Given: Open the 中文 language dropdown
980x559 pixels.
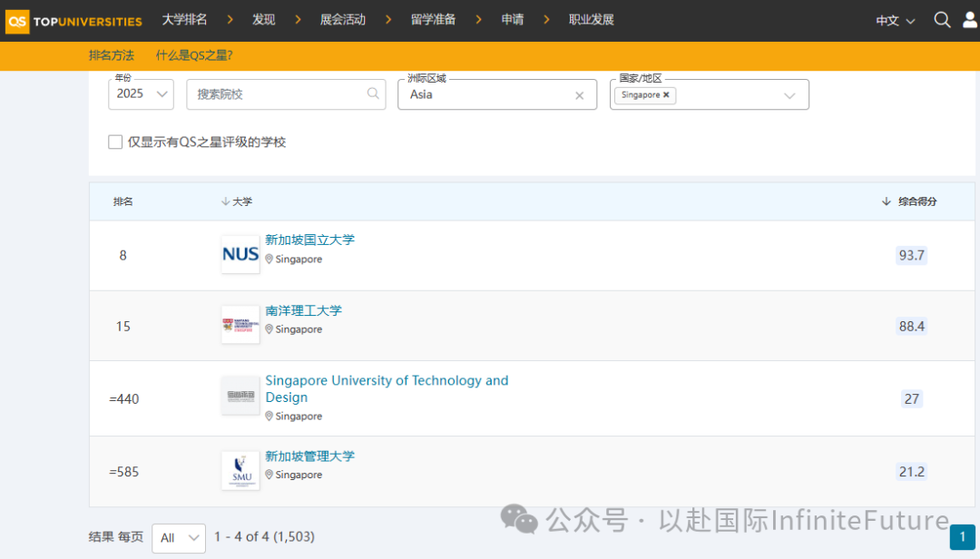Looking at the screenshot, I should [895, 21].
